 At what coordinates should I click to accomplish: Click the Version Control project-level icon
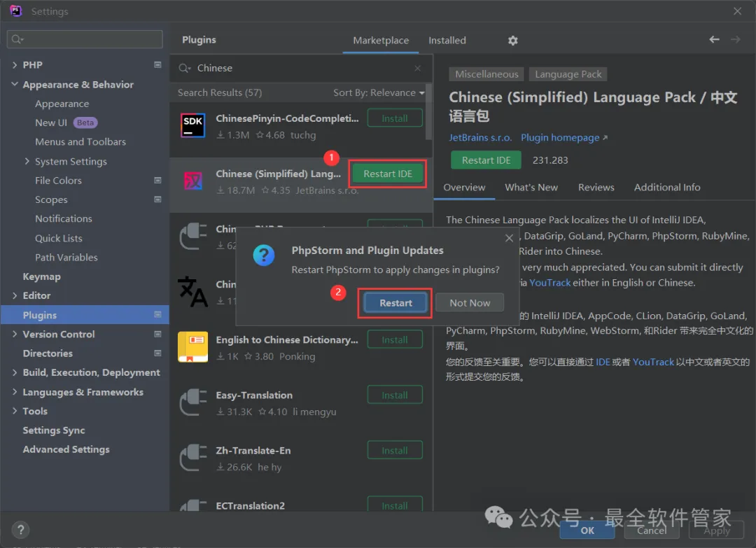[157, 334]
